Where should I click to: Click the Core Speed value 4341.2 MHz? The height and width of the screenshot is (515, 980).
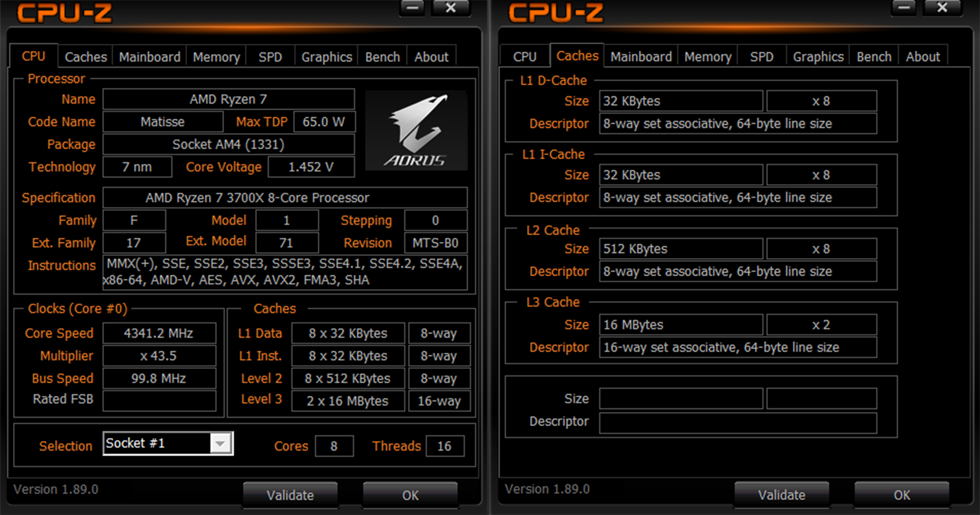159,333
